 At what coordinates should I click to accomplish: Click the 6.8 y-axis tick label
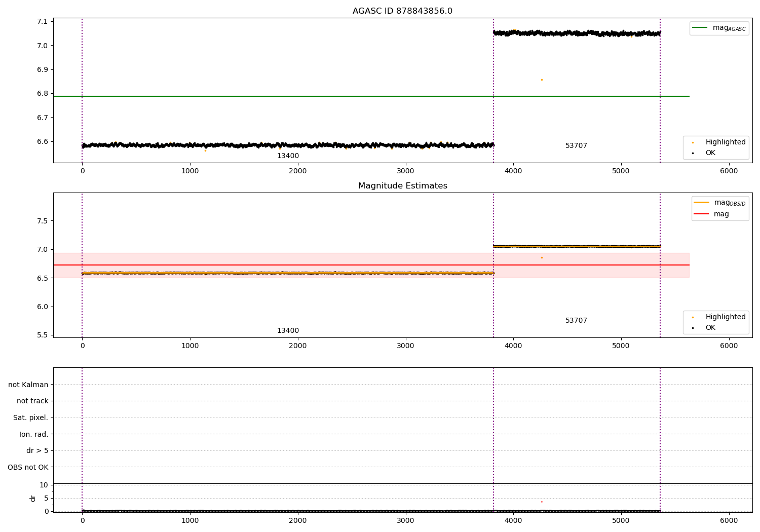42,94
